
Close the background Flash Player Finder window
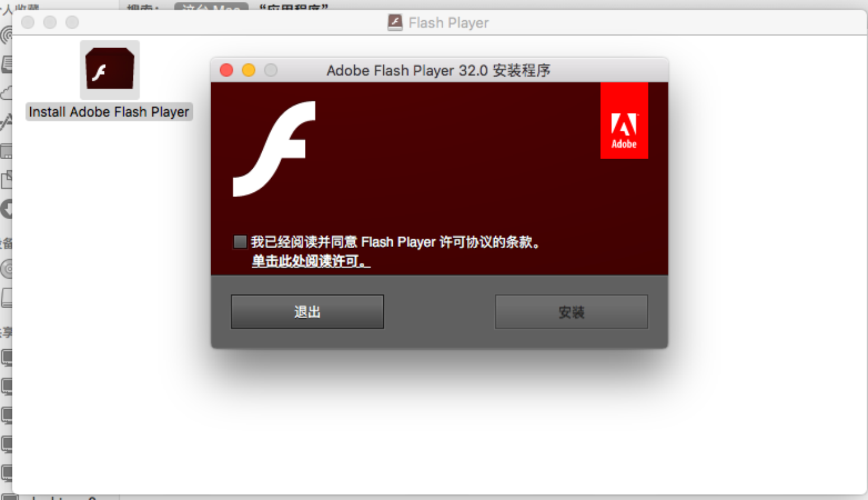(28, 23)
